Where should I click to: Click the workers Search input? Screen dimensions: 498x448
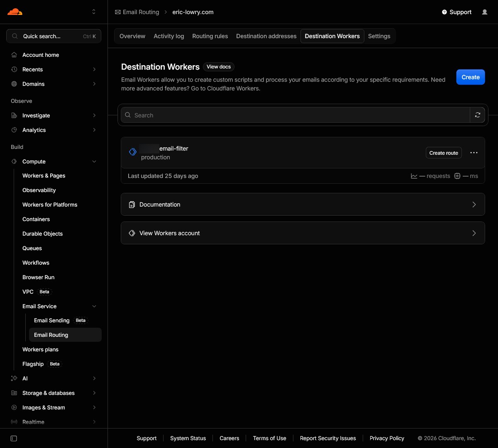coord(295,115)
